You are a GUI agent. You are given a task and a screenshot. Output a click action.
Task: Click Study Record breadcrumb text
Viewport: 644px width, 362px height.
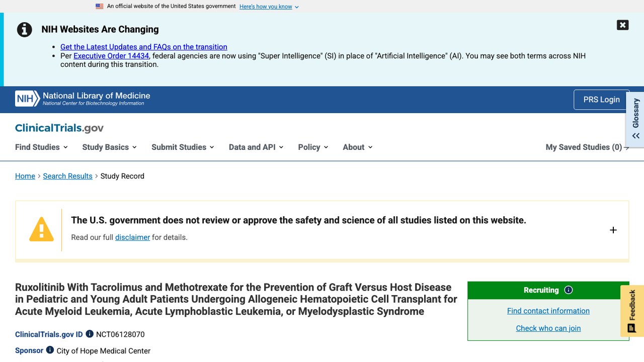pyautogui.click(x=122, y=176)
